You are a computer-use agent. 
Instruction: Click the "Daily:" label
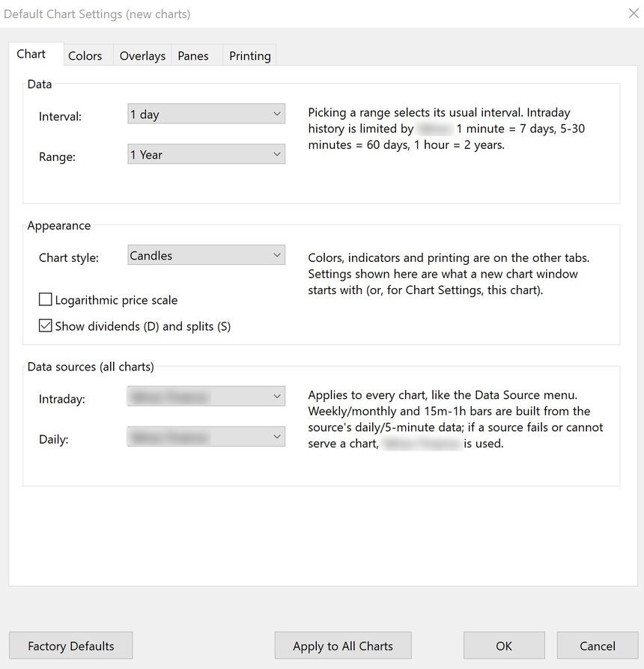tap(54, 439)
